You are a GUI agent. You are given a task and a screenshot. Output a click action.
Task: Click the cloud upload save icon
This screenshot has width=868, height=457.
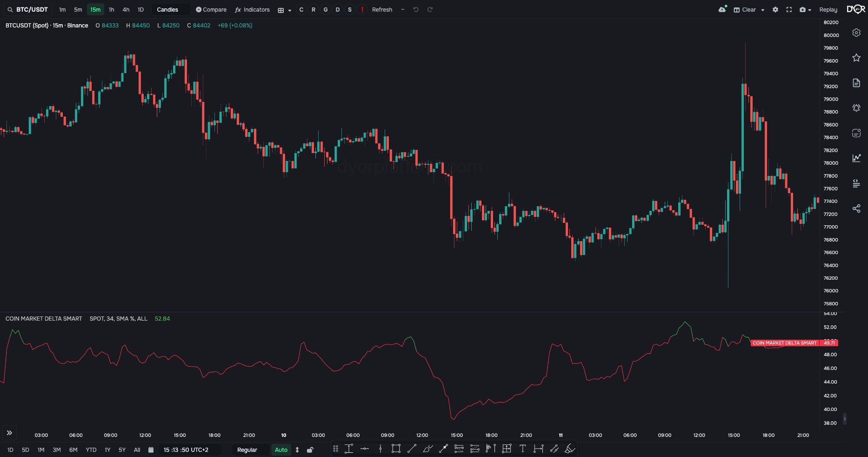point(722,9)
